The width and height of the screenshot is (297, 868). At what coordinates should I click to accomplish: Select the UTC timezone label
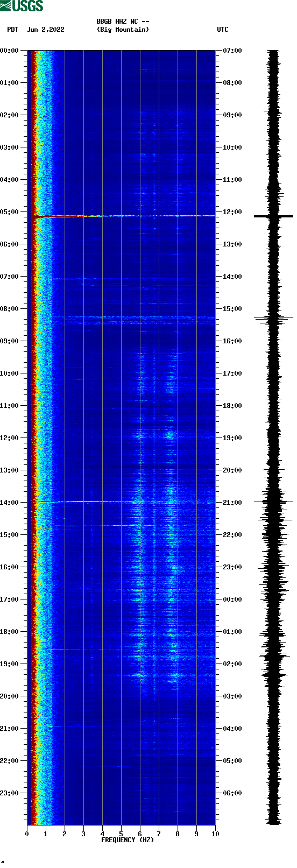tap(223, 30)
